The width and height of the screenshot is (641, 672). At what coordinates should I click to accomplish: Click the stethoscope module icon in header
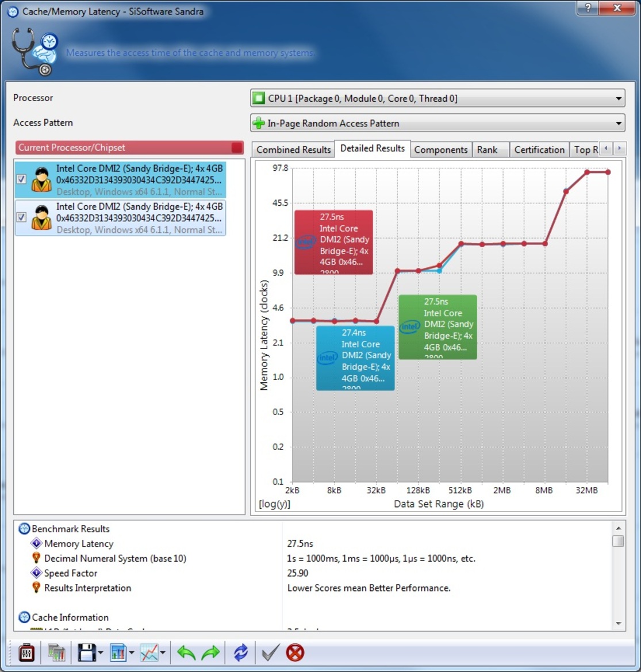click(34, 52)
